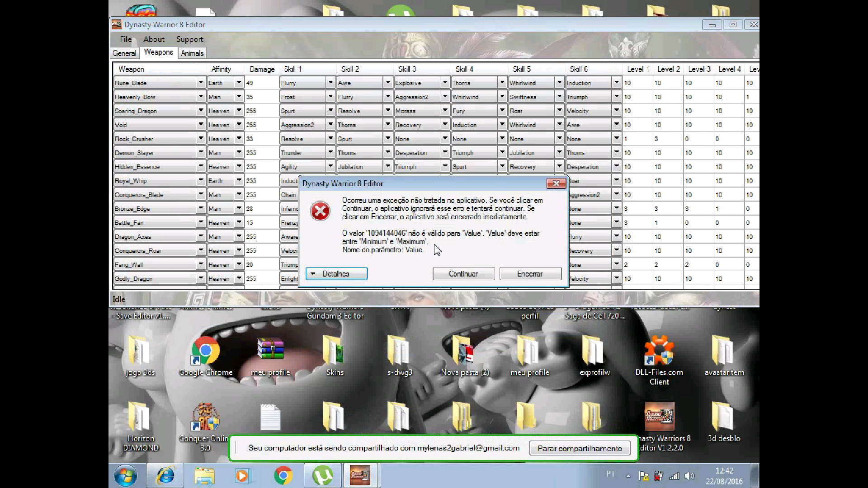Open the Support menu

pyautogui.click(x=189, y=39)
